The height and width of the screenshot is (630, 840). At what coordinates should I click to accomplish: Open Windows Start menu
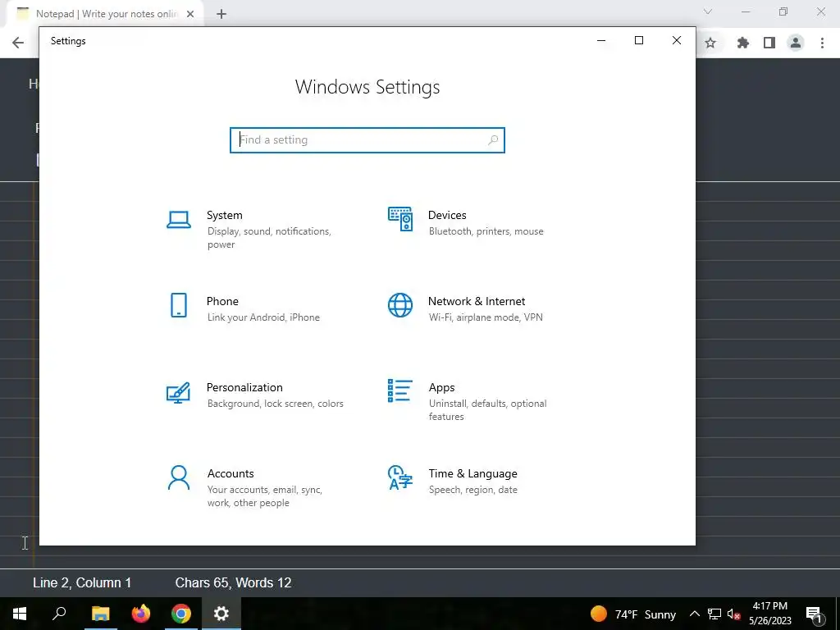tap(20, 614)
